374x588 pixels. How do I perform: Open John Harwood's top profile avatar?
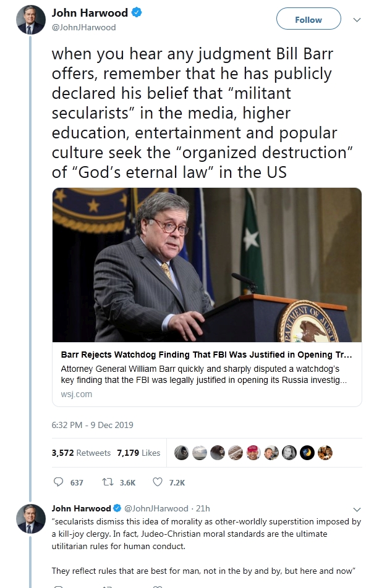pyautogui.click(x=31, y=20)
